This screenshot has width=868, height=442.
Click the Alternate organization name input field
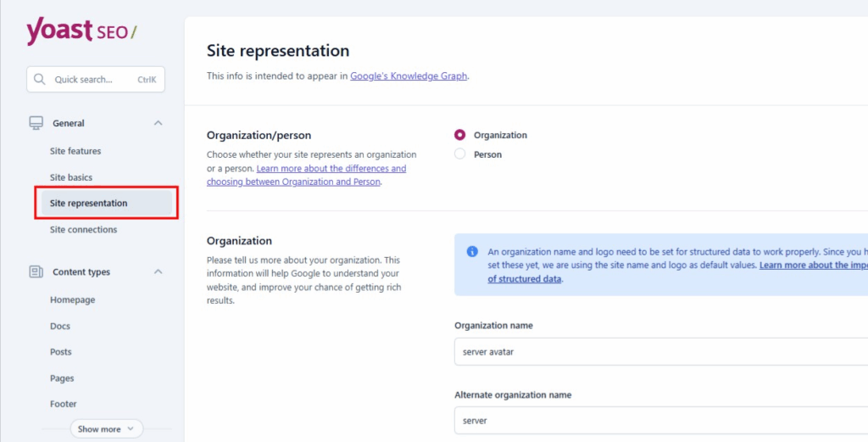(661, 421)
